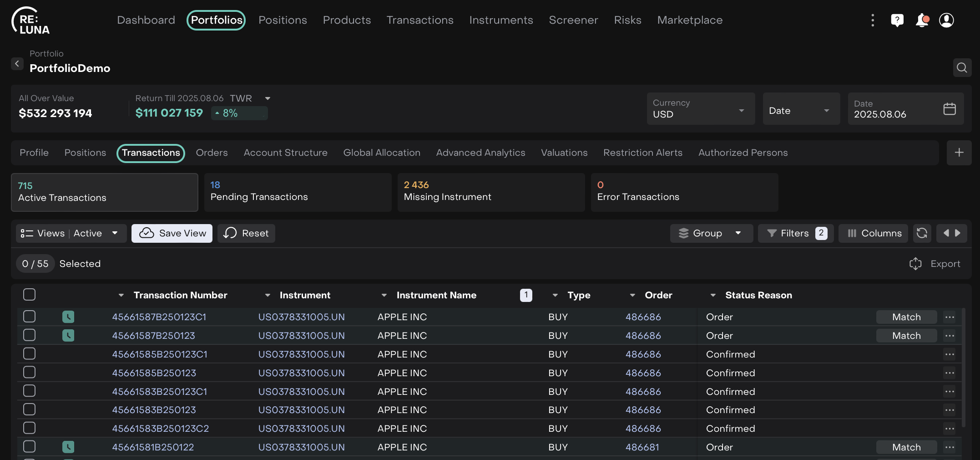The width and height of the screenshot is (980, 460).
Task: Toggle the select-all checkbox in table header
Action: [30, 295]
